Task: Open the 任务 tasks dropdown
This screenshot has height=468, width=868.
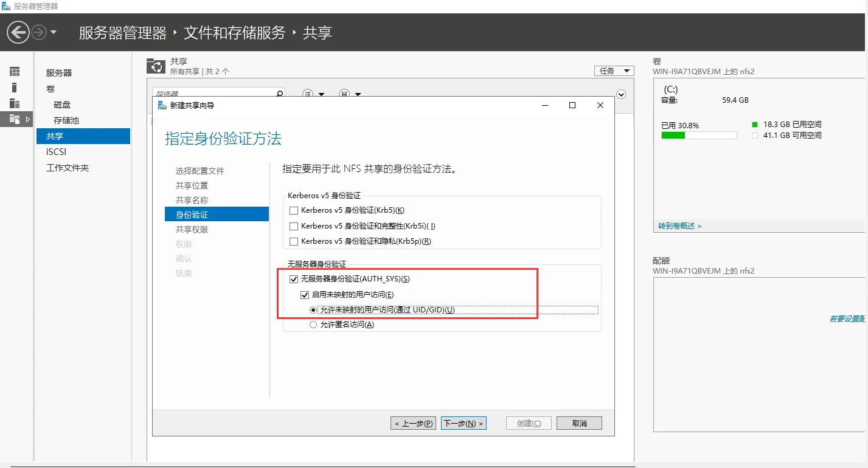Action: point(614,71)
